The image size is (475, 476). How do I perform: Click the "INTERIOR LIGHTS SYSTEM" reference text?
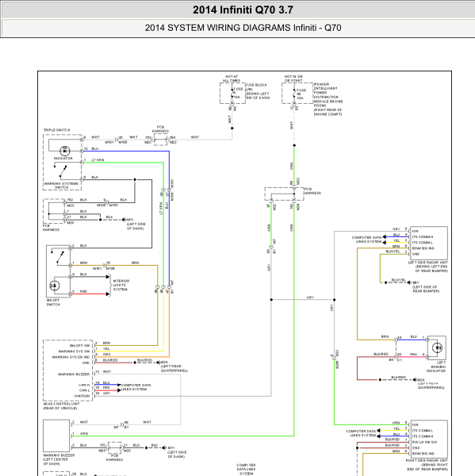[121, 286]
